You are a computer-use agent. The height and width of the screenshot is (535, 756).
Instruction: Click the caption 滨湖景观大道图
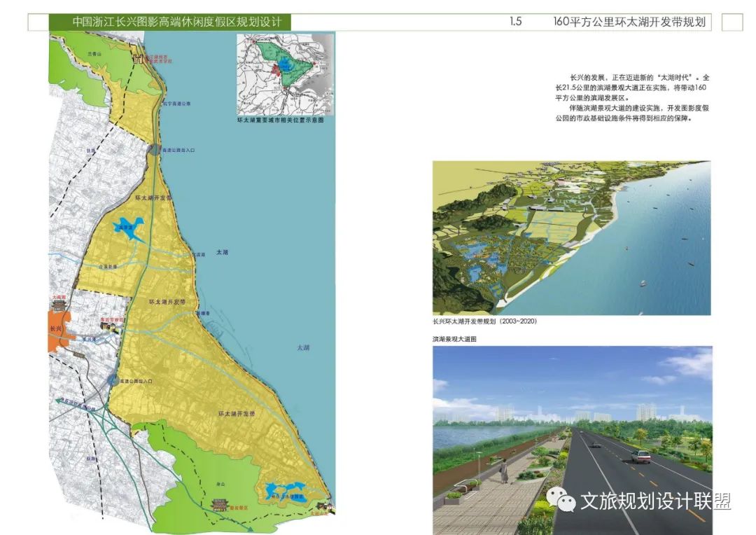[454, 339]
